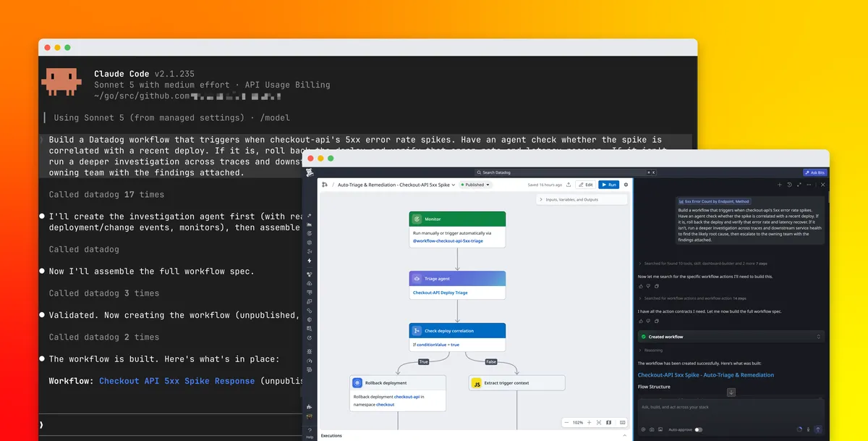Expand the Created workflow step
This screenshot has width=868, height=441.
point(731,337)
